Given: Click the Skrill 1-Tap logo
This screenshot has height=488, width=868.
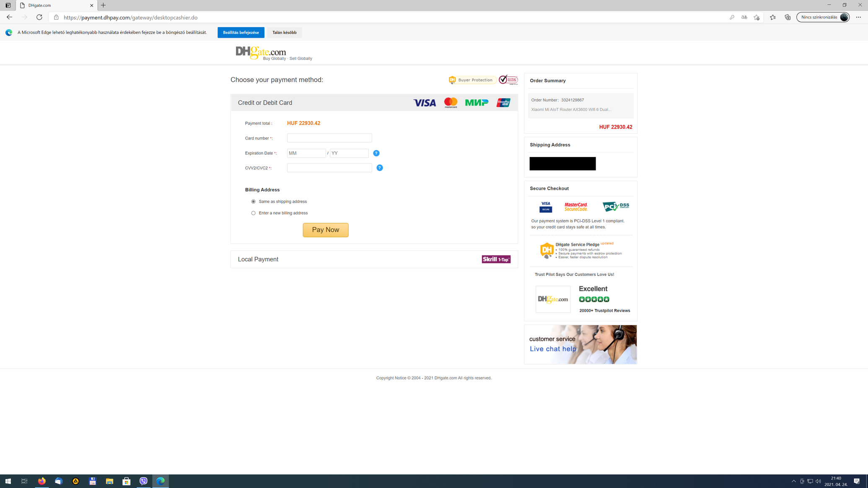Looking at the screenshot, I should click(496, 259).
